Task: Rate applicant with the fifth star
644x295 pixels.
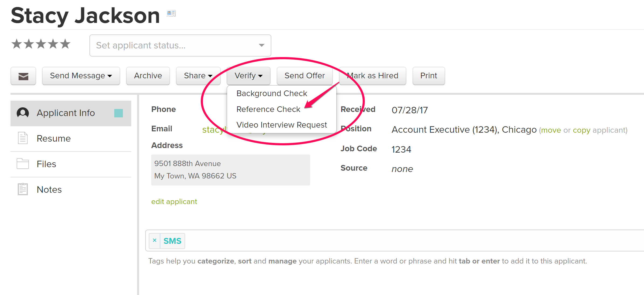Action: point(65,44)
